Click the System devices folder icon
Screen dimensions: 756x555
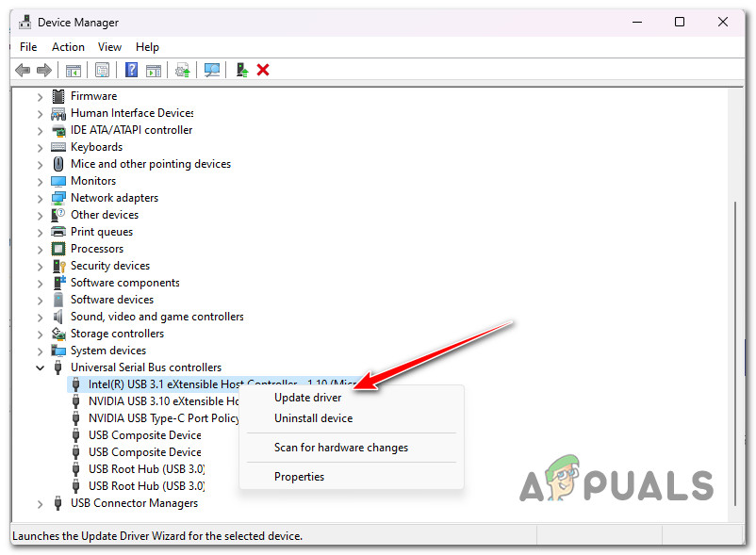58,351
